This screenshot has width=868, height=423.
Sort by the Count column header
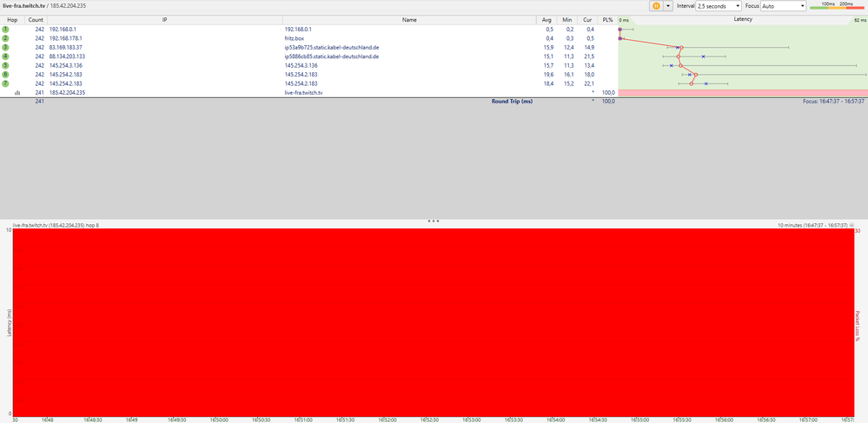pyautogui.click(x=36, y=20)
